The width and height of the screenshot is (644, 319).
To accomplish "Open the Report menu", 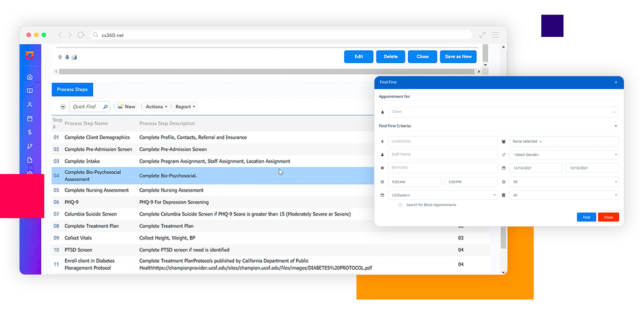I will click(x=185, y=106).
